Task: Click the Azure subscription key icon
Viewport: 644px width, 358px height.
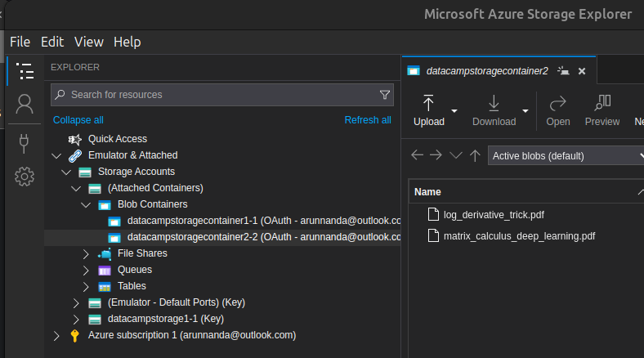Action: pos(74,335)
